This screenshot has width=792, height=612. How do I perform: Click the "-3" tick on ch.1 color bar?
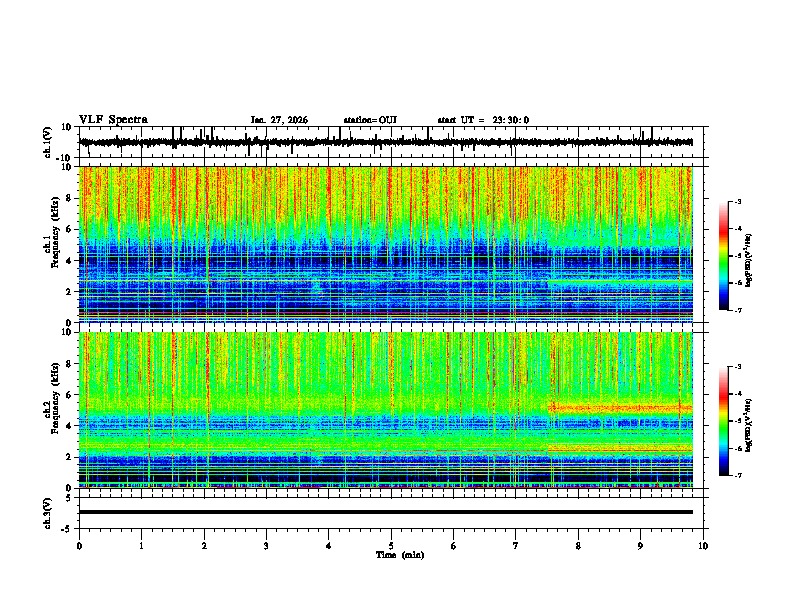[737, 202]
